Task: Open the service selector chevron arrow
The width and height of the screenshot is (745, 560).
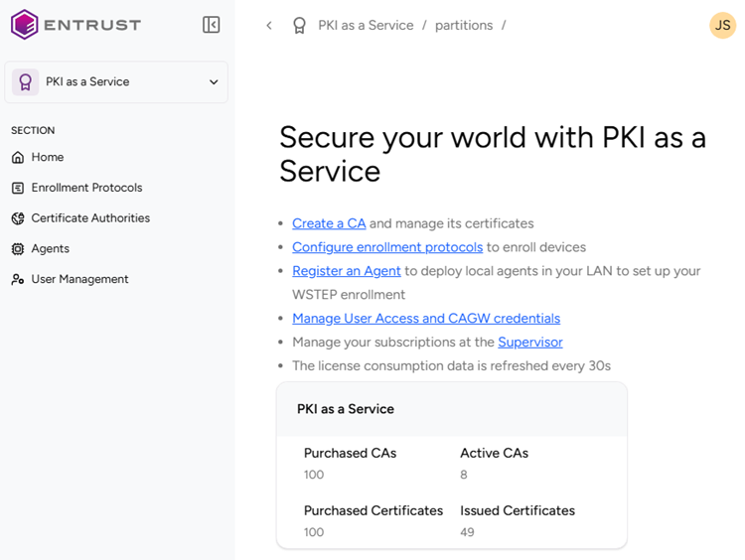Action: [214, 82]
